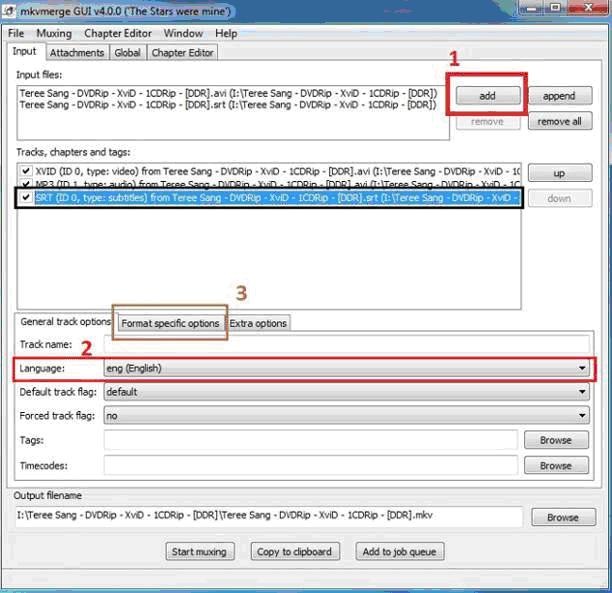Select the XVID video track row

(x=269, y=171)
